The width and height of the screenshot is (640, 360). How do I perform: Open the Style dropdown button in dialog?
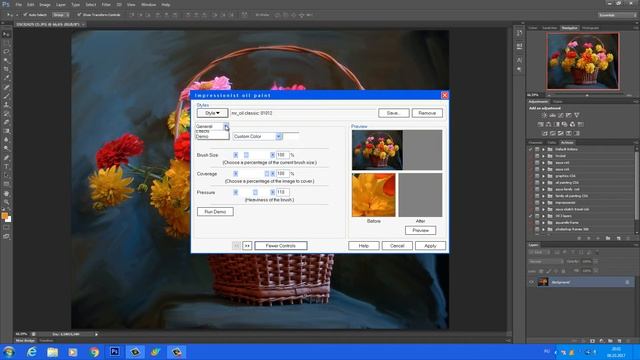[212, 113]
